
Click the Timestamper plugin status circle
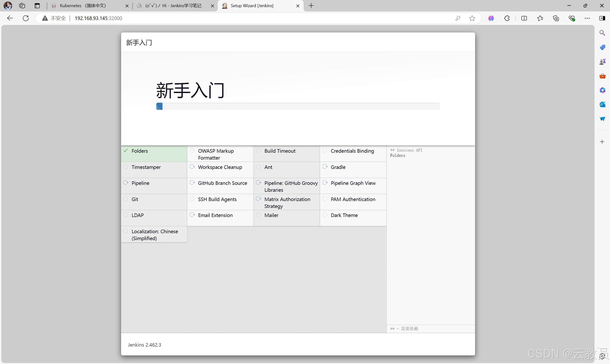126,167
